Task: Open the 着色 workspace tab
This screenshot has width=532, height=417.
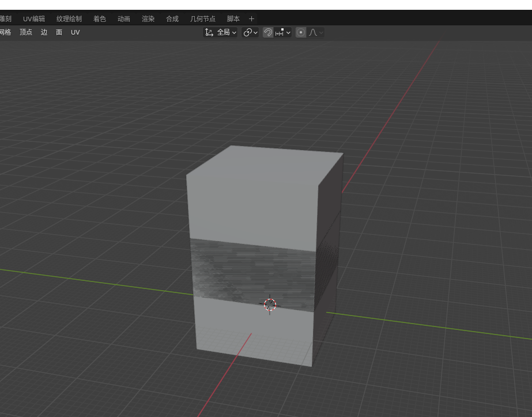Action: tap(99, 19)
